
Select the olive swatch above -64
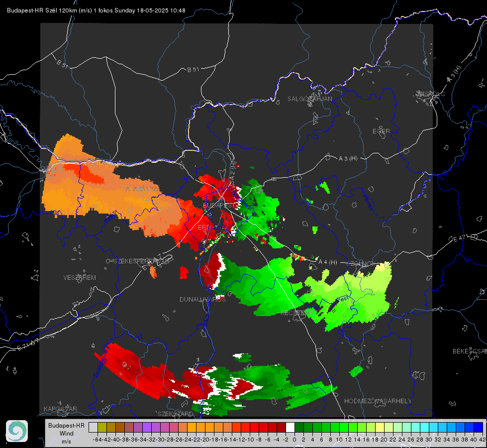pyautogui.click(x=102, y=427)
